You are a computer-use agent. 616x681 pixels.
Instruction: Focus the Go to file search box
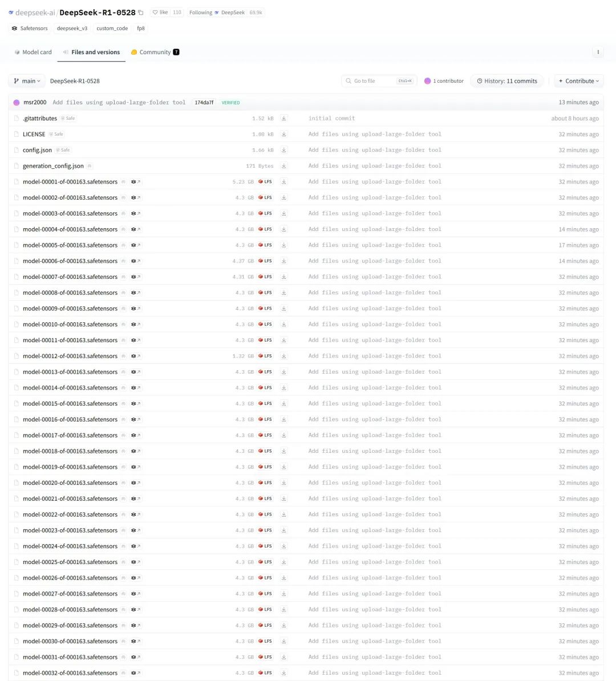(379, 81)
